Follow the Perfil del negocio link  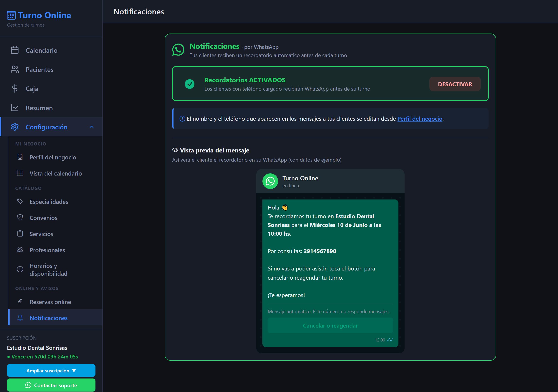420,119
